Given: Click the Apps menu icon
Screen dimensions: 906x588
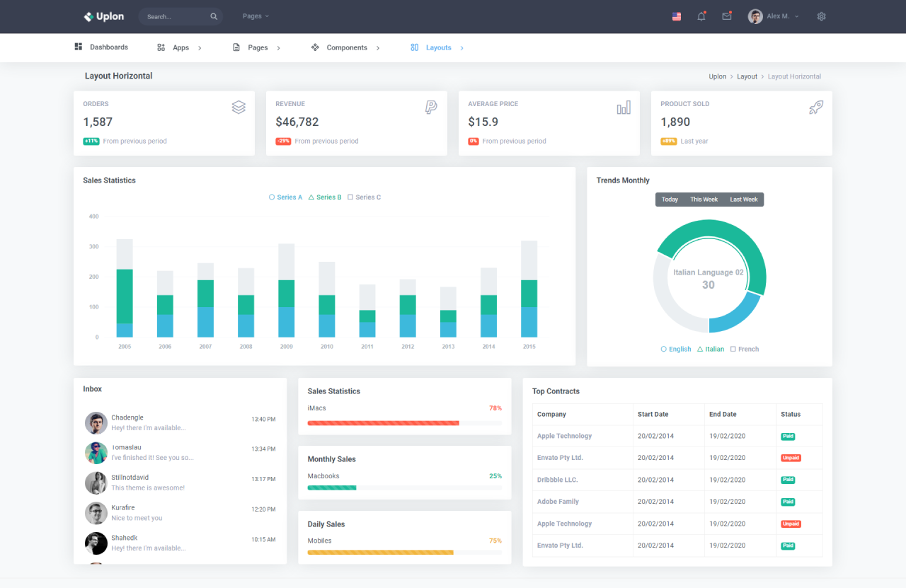Looking at the screenshot, I should coord(161,47).
